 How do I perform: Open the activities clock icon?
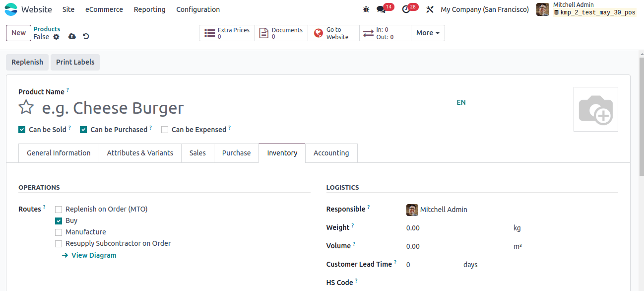406,9
